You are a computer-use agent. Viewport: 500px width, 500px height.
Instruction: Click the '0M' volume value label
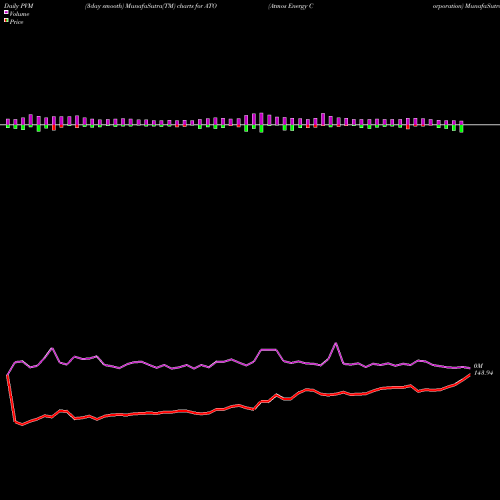pyautogui.click(x=478, y=366)
